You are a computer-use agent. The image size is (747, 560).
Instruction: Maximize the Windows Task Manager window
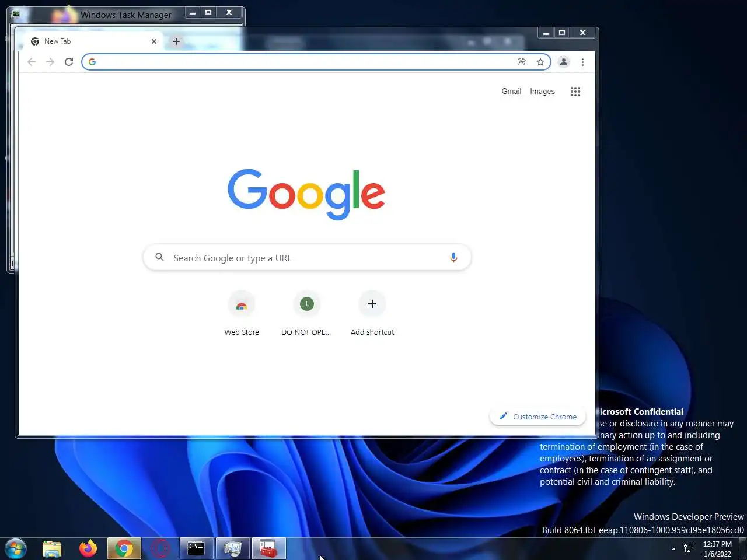point(208,12)
